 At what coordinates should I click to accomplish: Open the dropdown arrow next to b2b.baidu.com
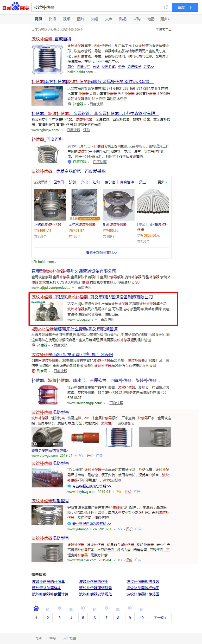[56, 262]
